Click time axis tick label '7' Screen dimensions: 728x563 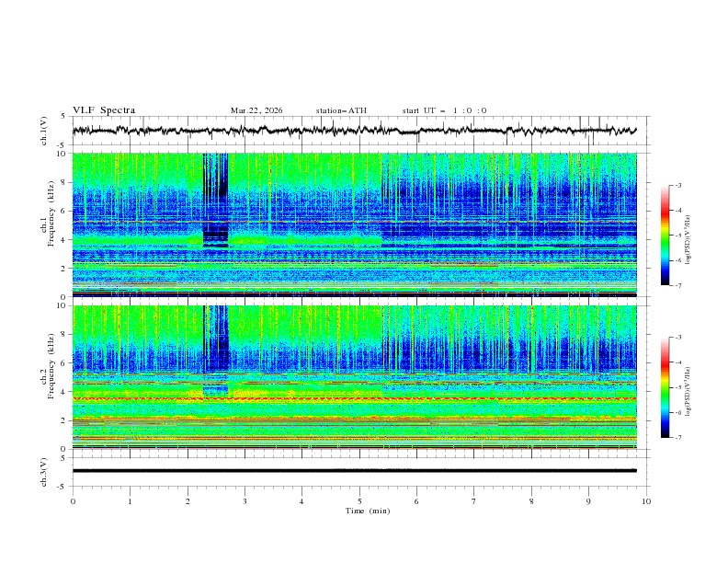click(474, 501)
